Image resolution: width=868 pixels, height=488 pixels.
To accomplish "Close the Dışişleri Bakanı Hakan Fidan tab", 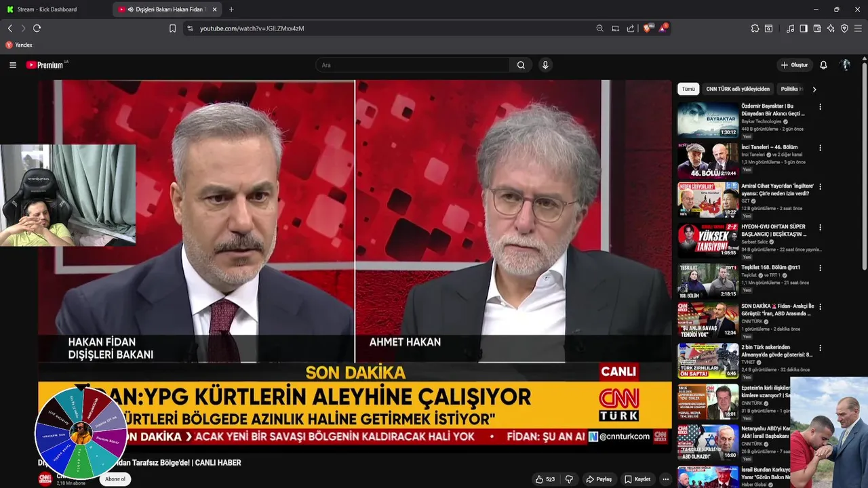I will coord(215,9).
